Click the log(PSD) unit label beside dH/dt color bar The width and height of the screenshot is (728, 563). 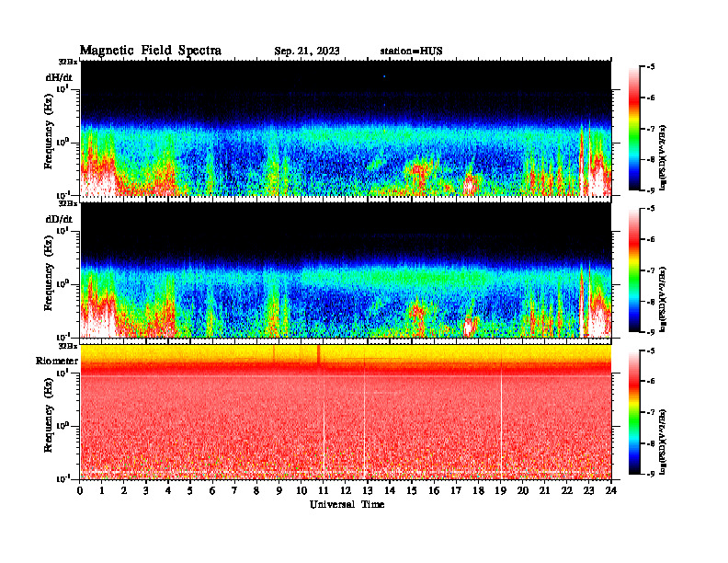[663, 158]
